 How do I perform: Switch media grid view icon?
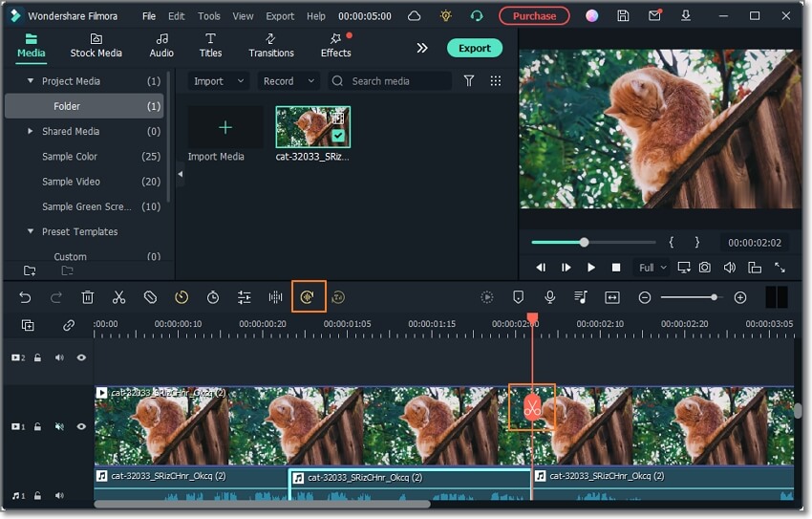tap(496, 81)
